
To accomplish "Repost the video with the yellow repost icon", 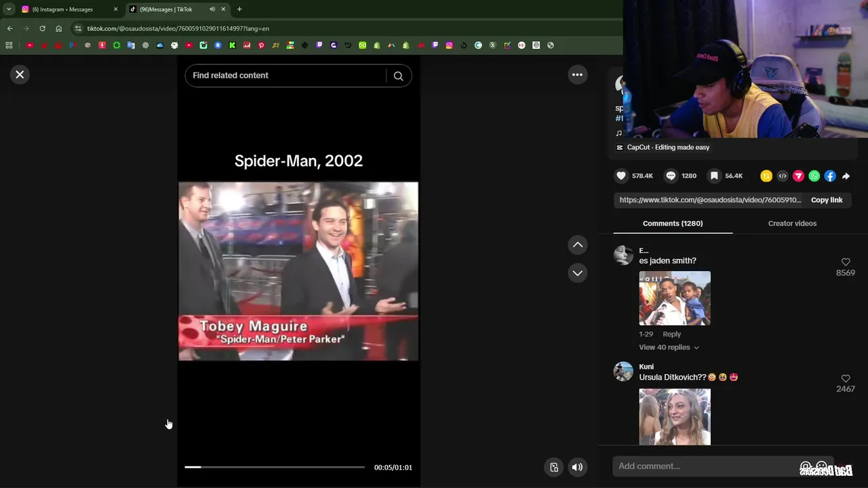I will coord(766,176).
